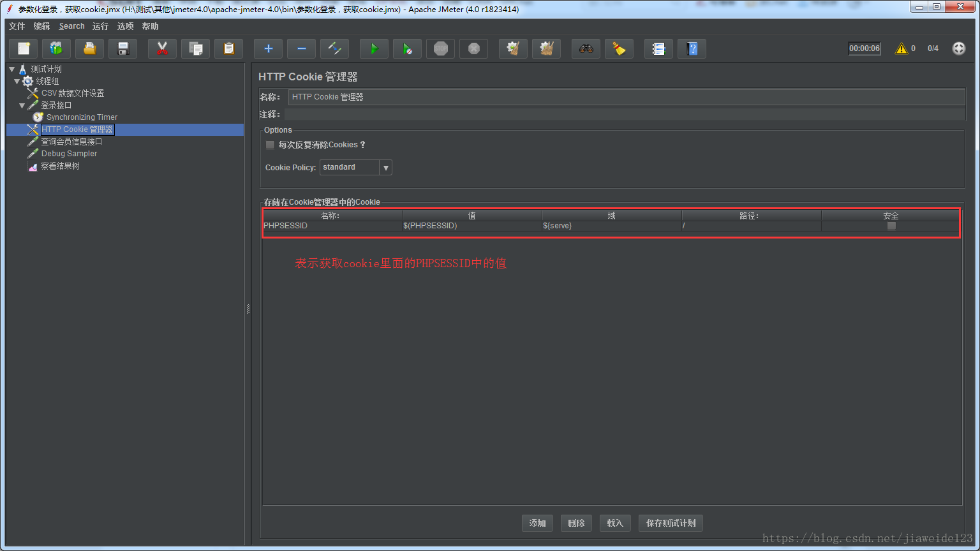This screenshot has height=551, width=980.
Task: Open the 文件 menu
Action: (17, 26)
